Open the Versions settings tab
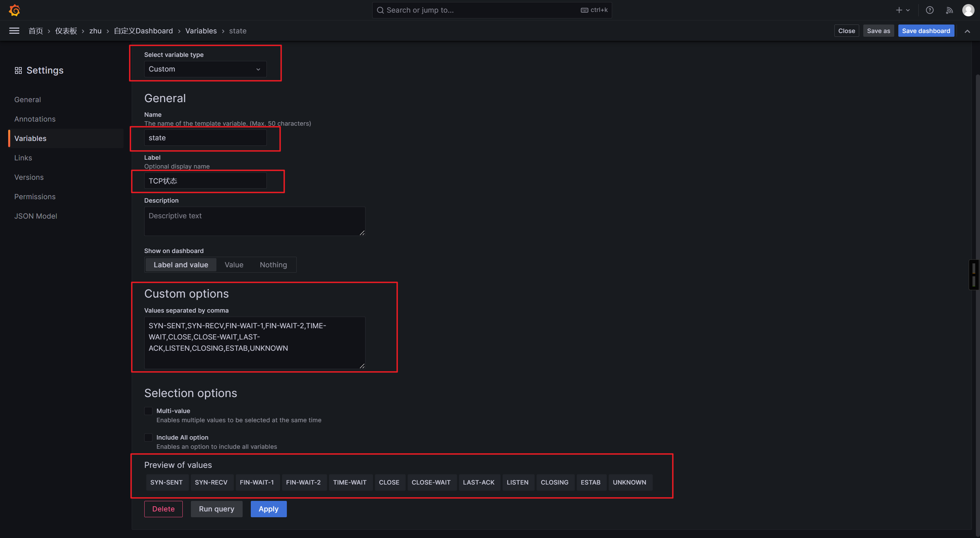Image resolution: width=980 pixels, height=538 pixels. coord(29,177)
